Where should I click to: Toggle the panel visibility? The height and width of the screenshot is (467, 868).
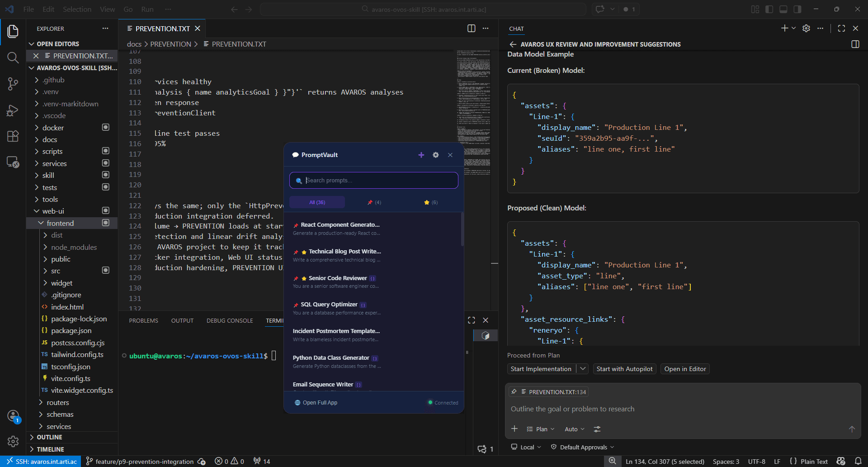783,9
